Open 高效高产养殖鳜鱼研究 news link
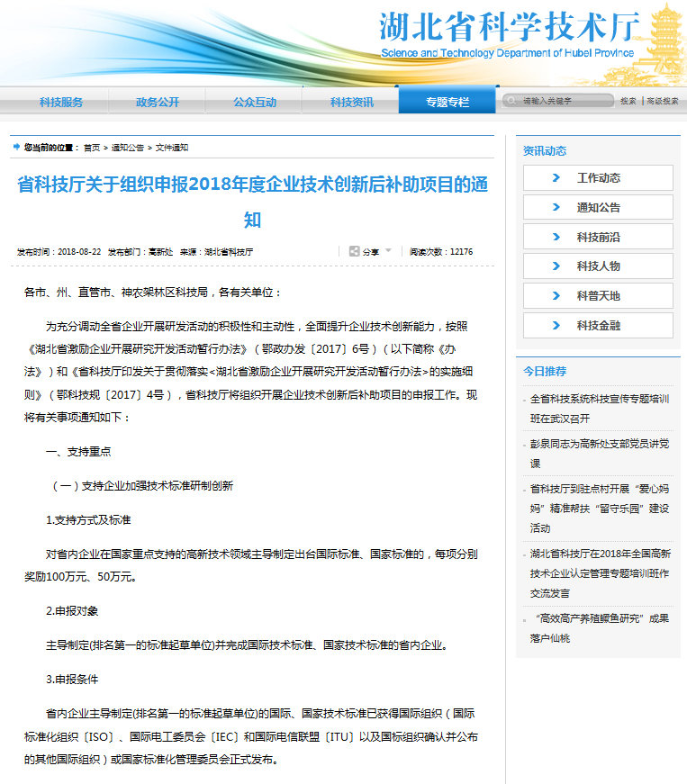Viewport: 687px width, 784px height. click(600, 628)
